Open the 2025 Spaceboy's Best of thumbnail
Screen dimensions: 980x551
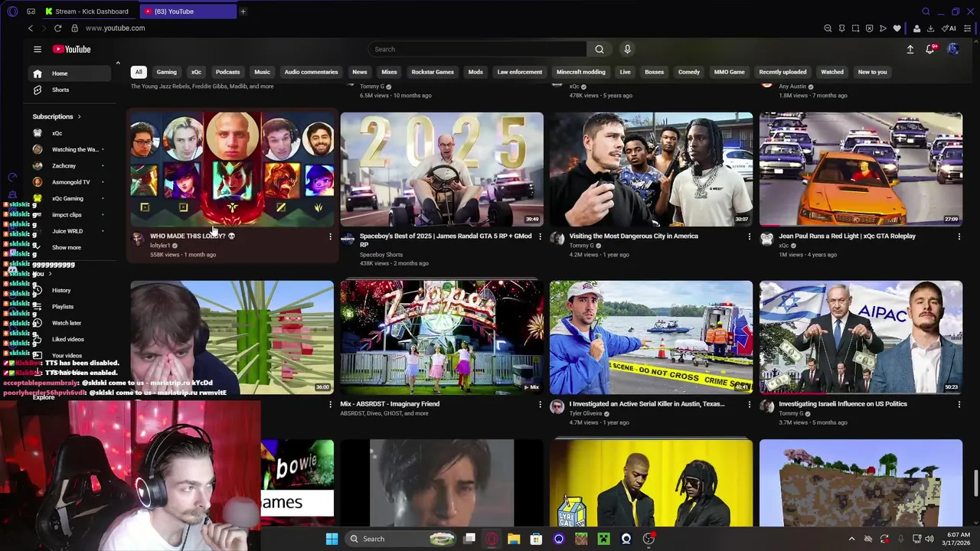click(442, 169)
